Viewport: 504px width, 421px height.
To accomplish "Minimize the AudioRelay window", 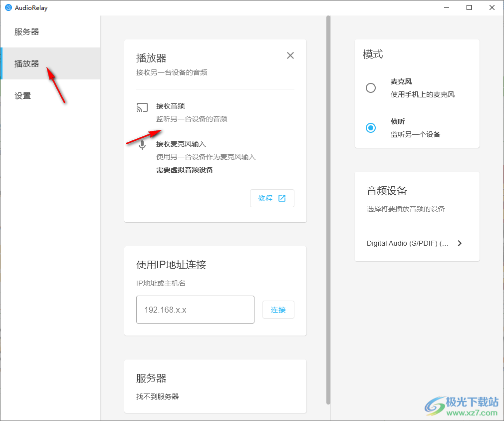I will tap(446, 7).
